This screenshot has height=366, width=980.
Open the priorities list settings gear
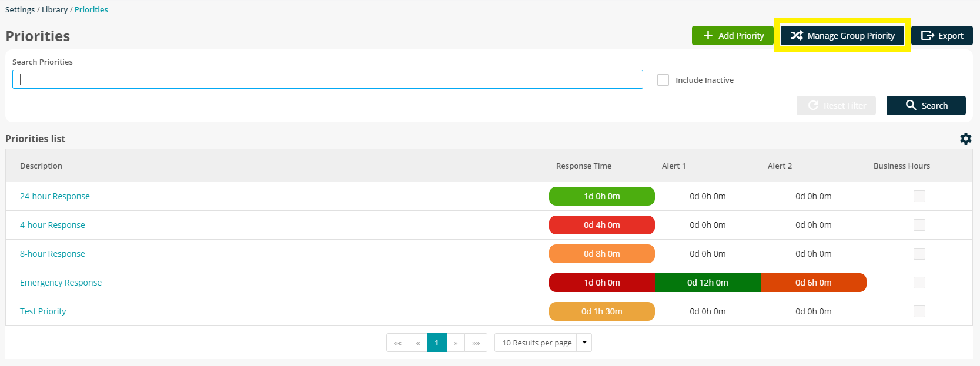(965, 139)
